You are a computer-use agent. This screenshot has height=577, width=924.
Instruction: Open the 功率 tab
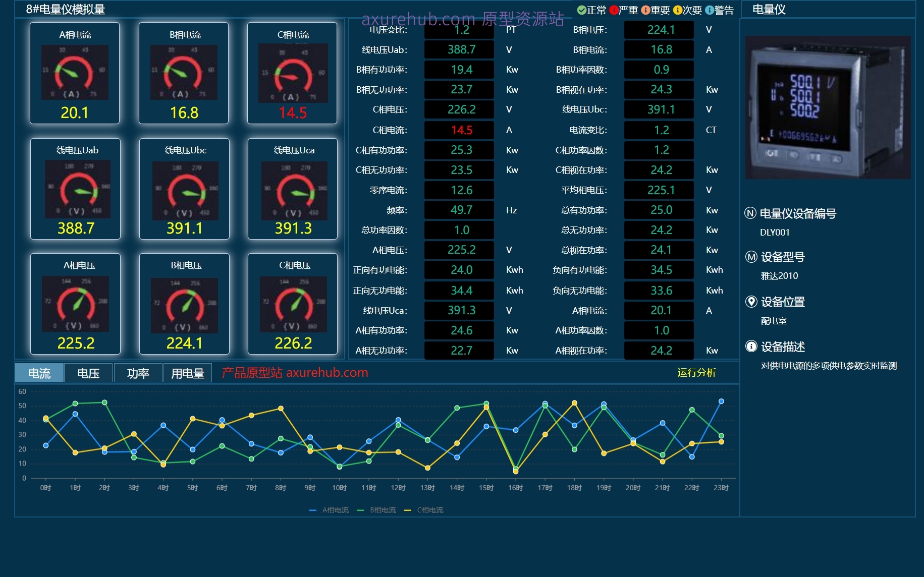click(138, 373)
